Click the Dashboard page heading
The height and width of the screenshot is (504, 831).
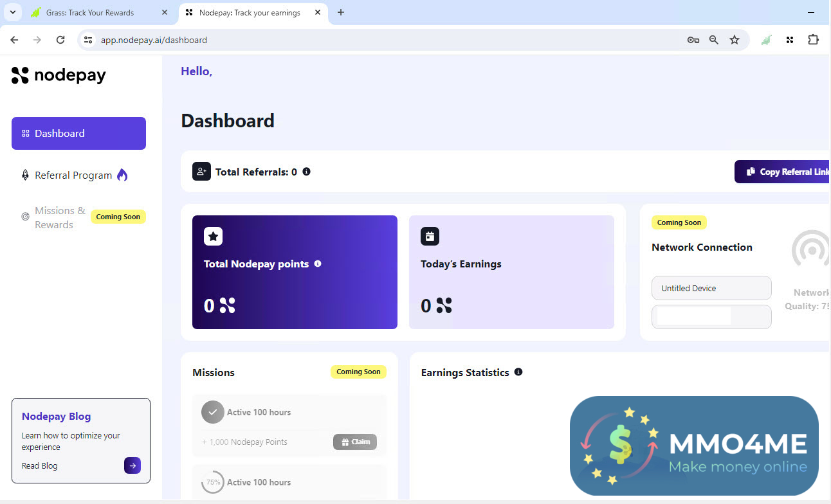coord(228,121)
